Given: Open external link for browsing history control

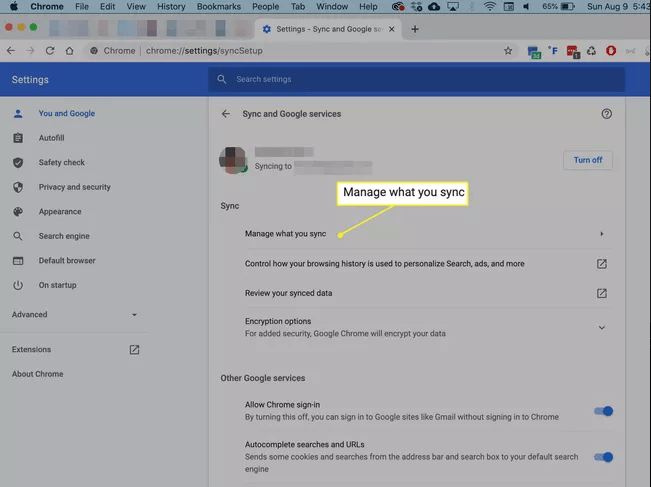Looking at the screenshot, I should tap(602, 264).
